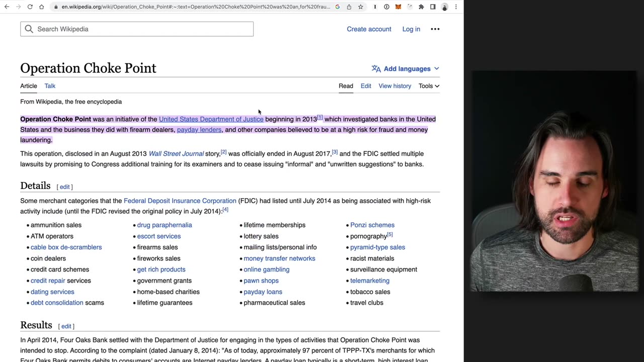Click citation [5] next to pornography

[x=390, y=234]
